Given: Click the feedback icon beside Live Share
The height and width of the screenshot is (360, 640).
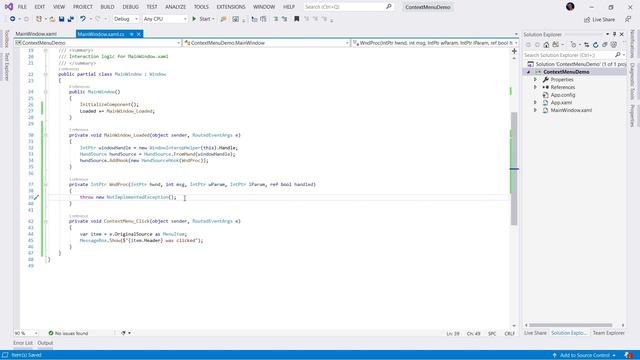Looking at the screenshot, I should 628,19.
